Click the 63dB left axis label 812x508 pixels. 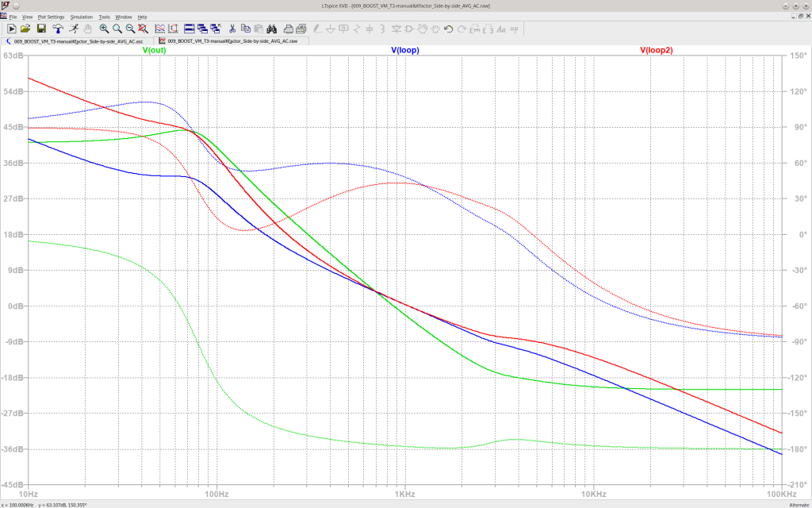tap(14, 56)
